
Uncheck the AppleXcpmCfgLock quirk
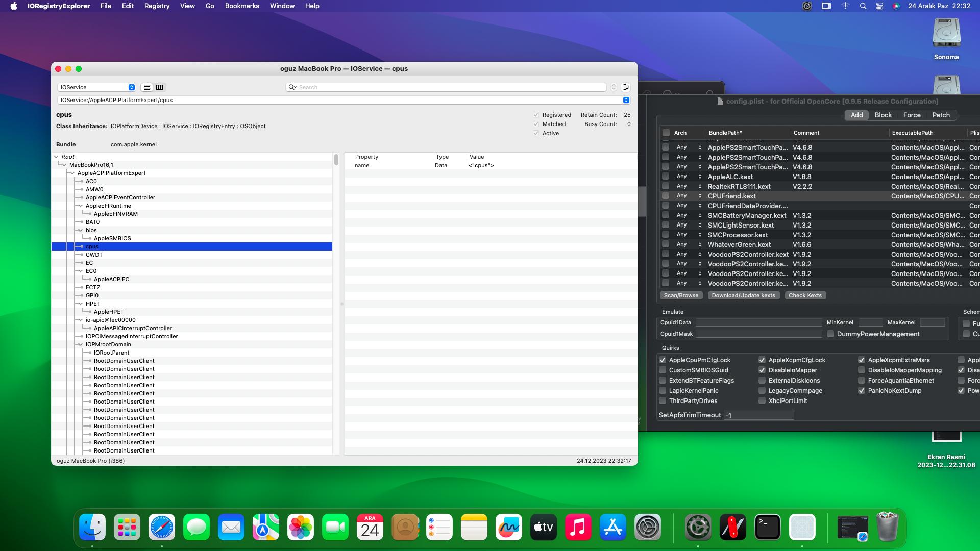(762, 360)
